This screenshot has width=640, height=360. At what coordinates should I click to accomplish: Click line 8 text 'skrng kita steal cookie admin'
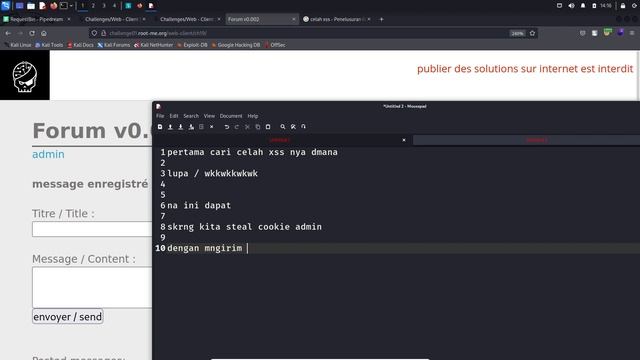coord(244,227)
